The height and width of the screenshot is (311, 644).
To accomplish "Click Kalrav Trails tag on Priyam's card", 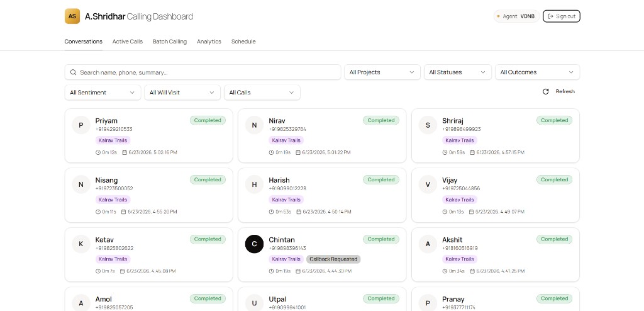I will (x=113, y=140).
